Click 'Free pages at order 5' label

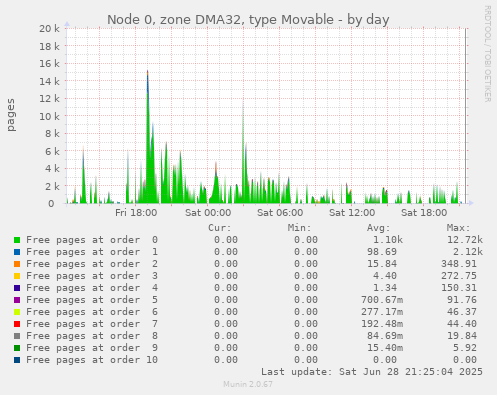[x=92, y=300]
